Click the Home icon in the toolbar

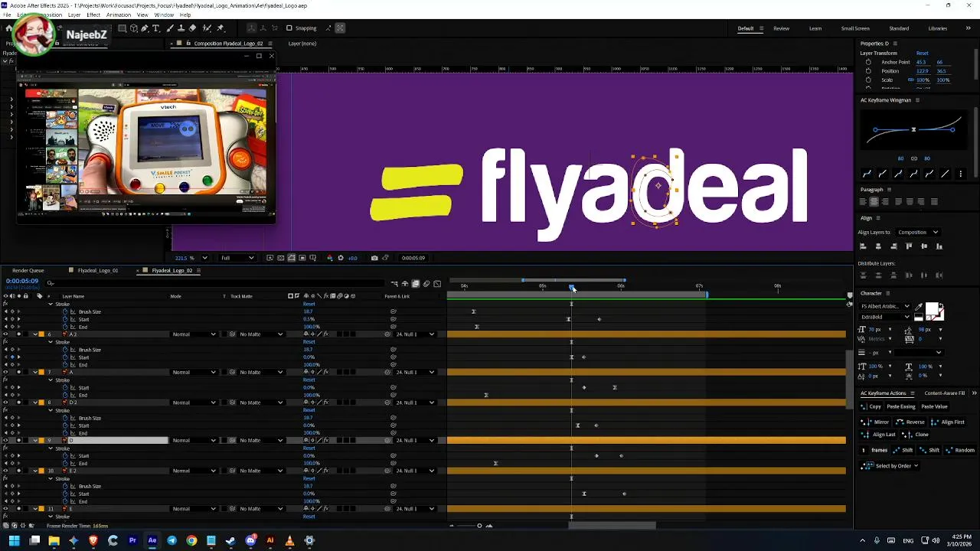click(8, 28)
